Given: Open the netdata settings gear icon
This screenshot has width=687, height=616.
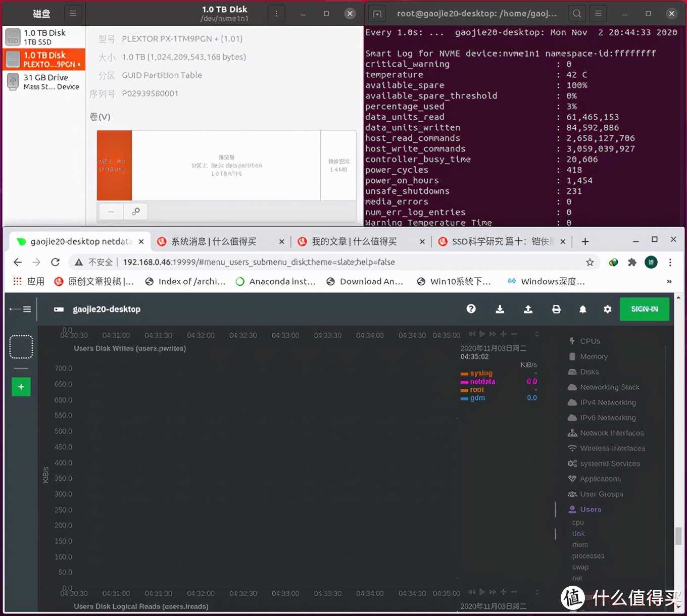Looking at the screenshot, I should (x=607, y=309).
